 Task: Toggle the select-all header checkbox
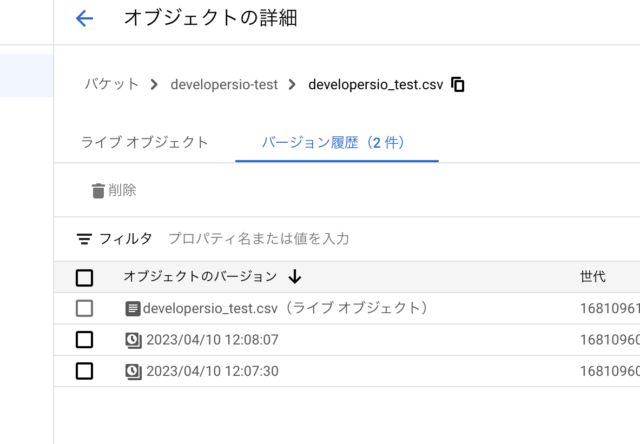[84, 278]
